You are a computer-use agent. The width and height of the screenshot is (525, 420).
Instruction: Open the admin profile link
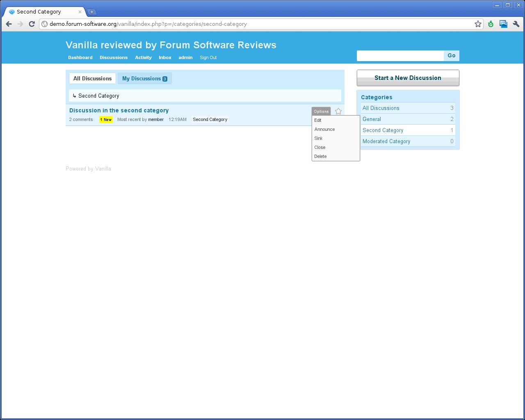(185, 57)
